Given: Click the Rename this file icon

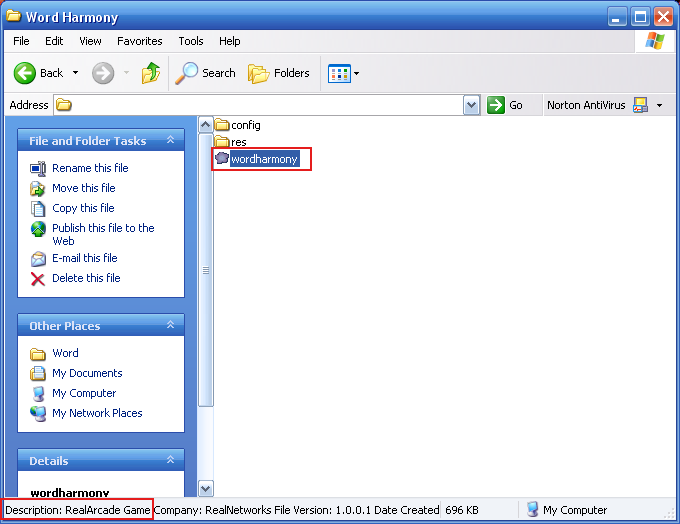Looking at the screenshot, I should pyautogui.click(x=38, y=168).
